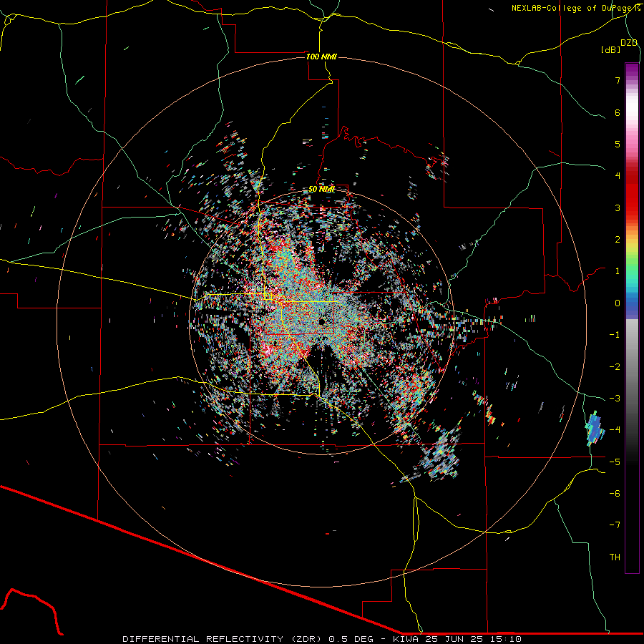Click the black radar site dot
The width and height of the screenshot is (644, 644).
point(322,321)
